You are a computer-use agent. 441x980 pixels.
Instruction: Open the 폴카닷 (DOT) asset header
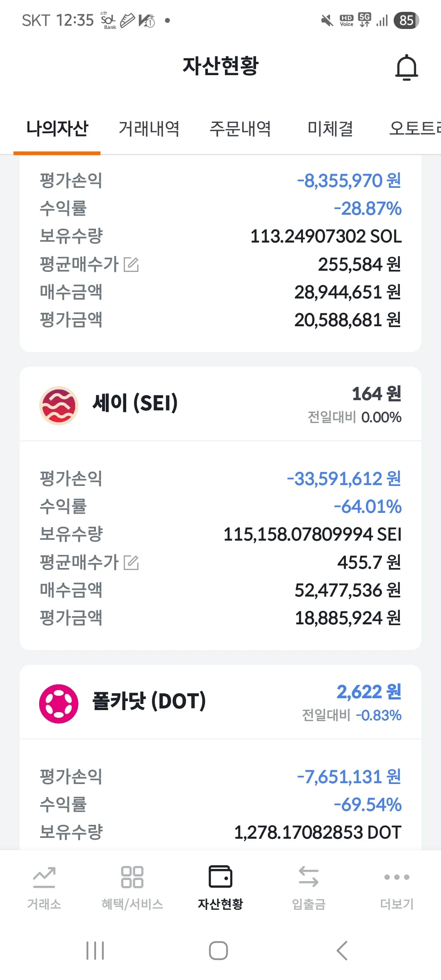pos(149,702)
